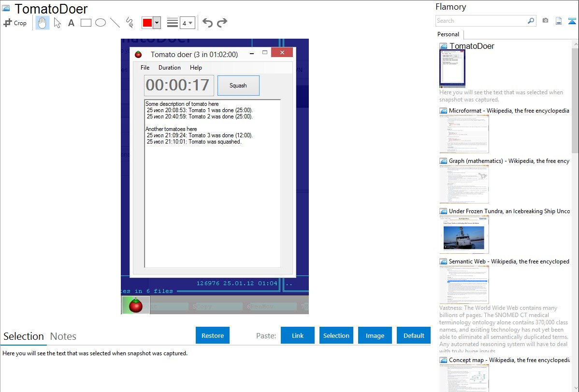579x392 pixels.
Task: Open File menu in Tomato doer window
Action: click(x=145, y=68)
